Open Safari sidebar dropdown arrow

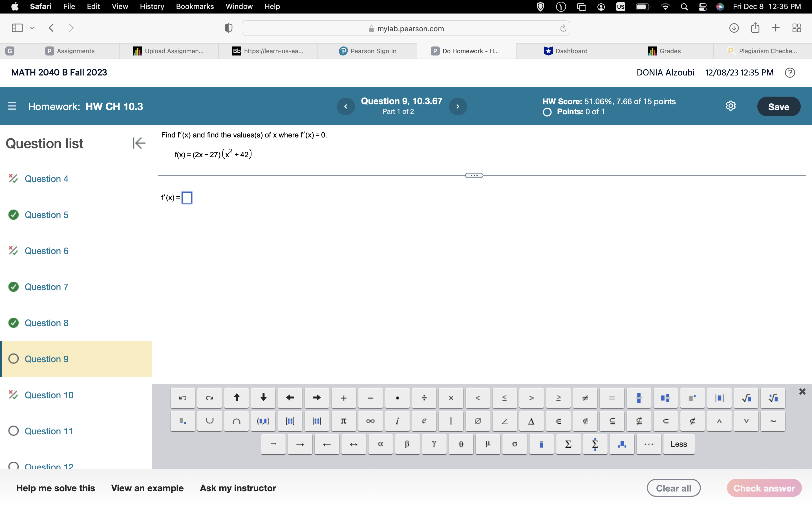tap(32, 28)
